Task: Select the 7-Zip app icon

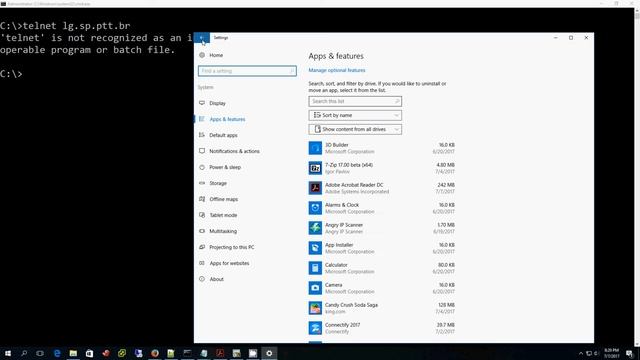Action: tap(315, 168)
